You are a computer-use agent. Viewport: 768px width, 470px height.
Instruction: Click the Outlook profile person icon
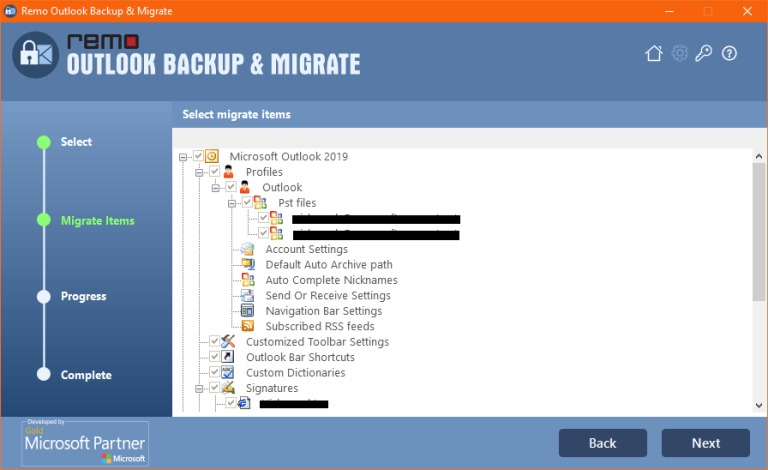244,187
